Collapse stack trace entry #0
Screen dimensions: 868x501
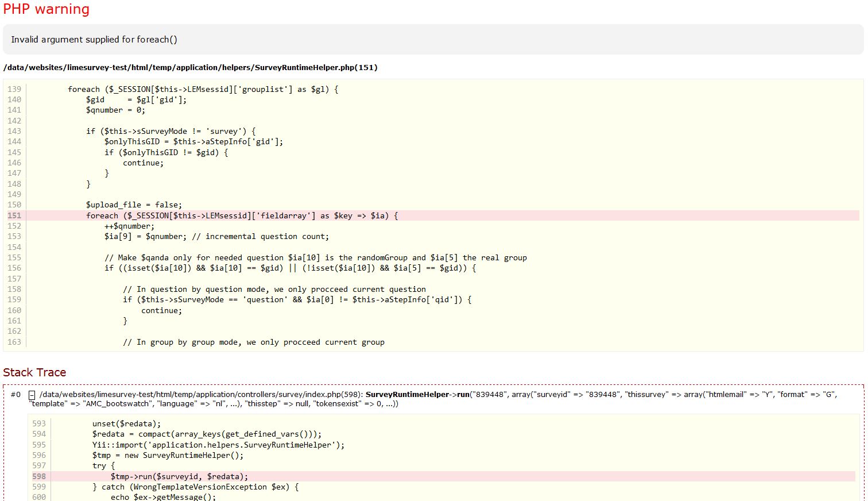32,395
